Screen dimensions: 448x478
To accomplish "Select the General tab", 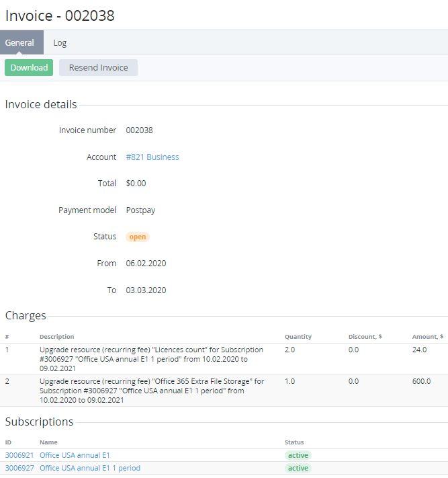I will [x=19, y=43].
